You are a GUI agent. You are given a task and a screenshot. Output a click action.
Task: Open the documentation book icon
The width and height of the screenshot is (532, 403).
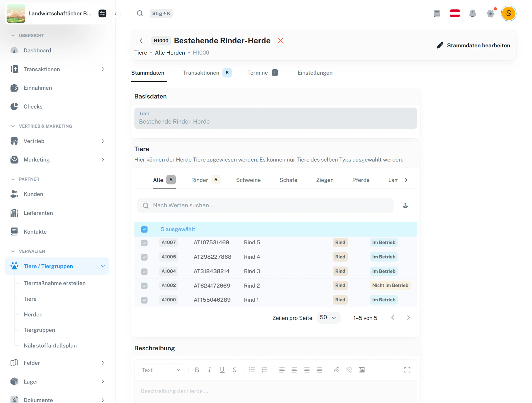pos(437,13)
